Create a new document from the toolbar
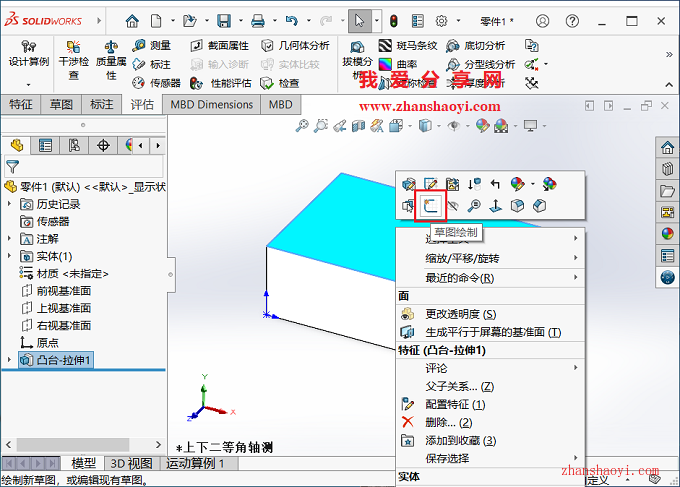Viewport: 680px width, 487px height. pyautogui.click(x=156, y=20)
